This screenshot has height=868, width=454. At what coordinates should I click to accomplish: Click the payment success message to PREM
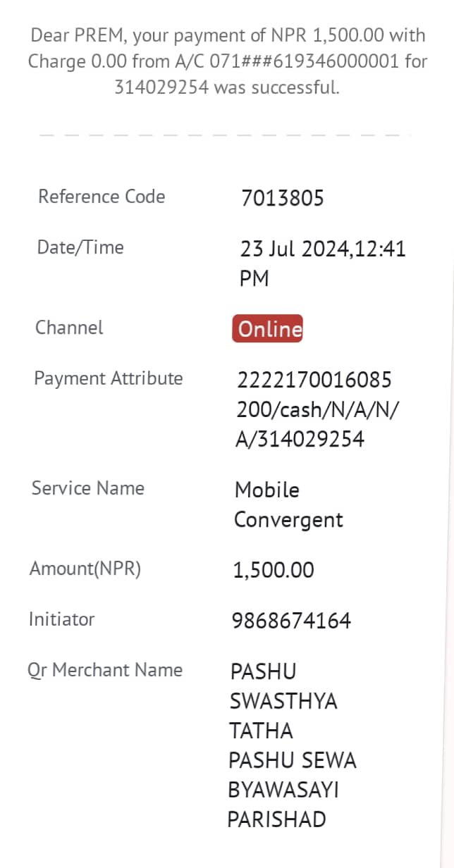click(227, 61)
